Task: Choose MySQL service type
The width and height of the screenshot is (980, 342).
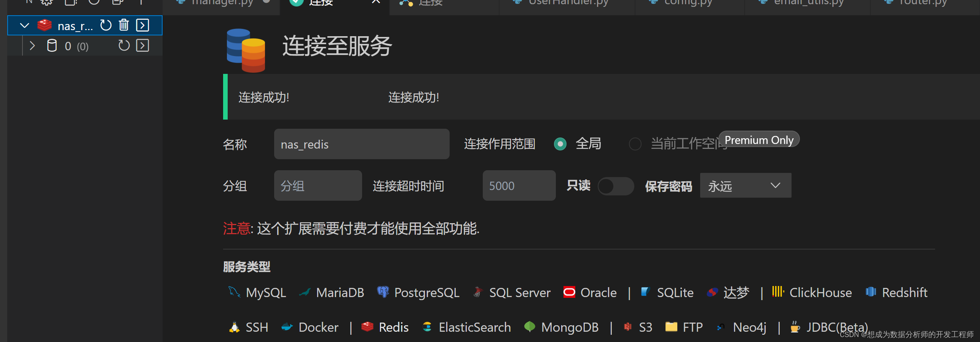Action: (257, 292)
